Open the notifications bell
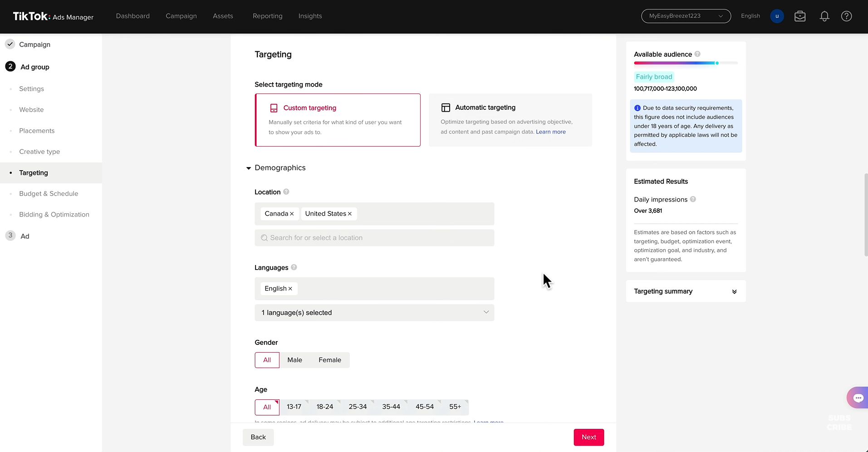Viewport: 868px width, 452px height. (824, 16)
